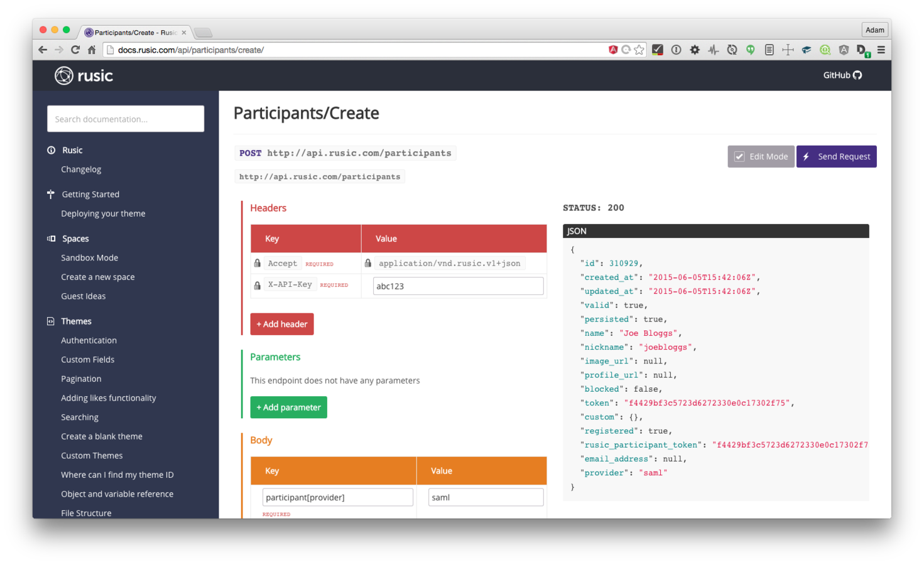Click the lock icon next to X-API-Key
The width and height of the screenshot is (924, 565).
click(x=257, y=285)
